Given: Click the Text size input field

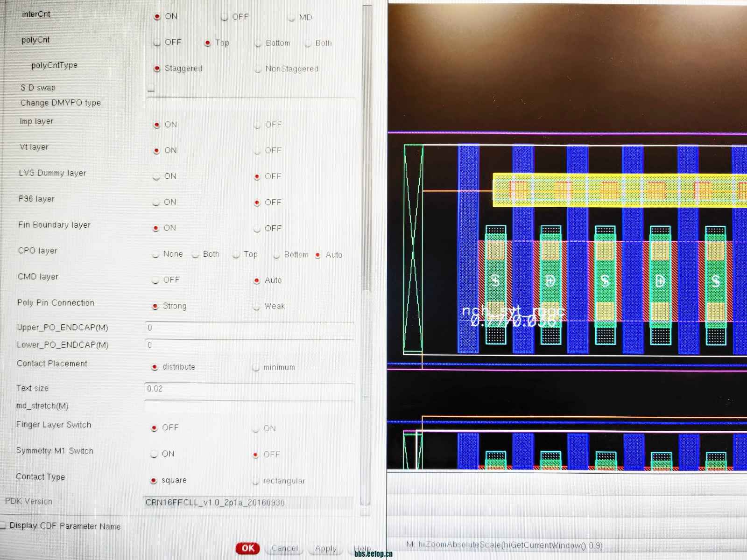Looking at the screenshot, I should (250, 389).
